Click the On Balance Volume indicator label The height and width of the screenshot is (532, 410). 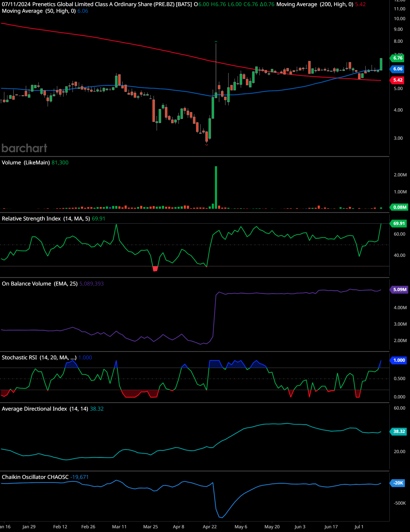pos(40,284)
